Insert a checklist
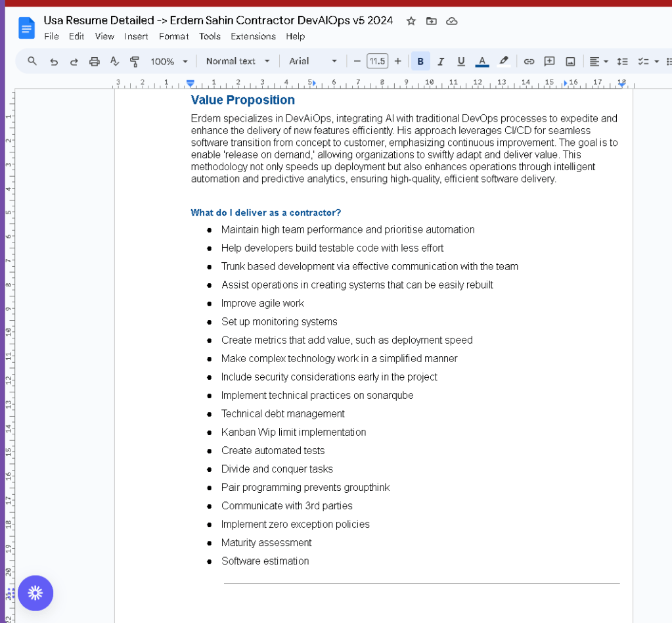The height and width of the screenshot is (623, 672). [x=643, y=61]
